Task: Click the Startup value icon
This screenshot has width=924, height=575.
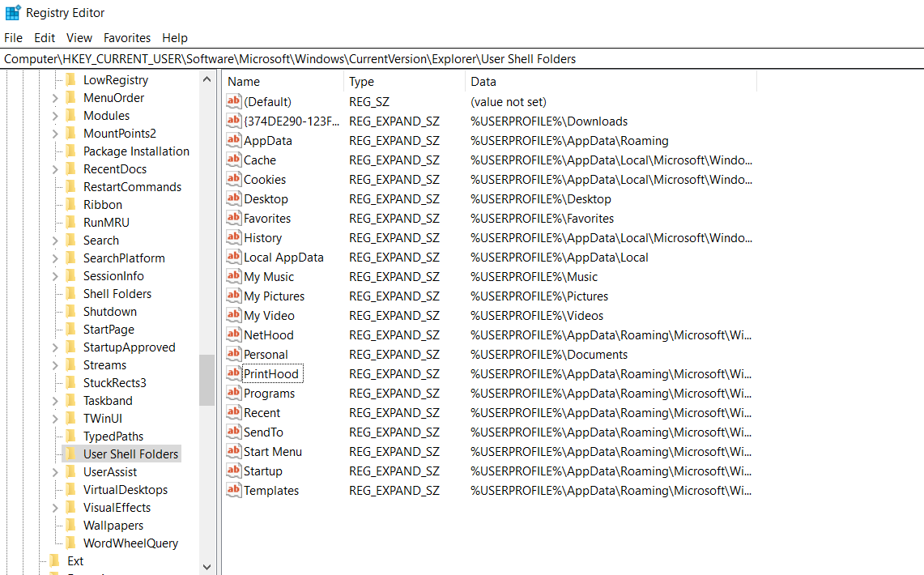Action: (x=234, y=471)
